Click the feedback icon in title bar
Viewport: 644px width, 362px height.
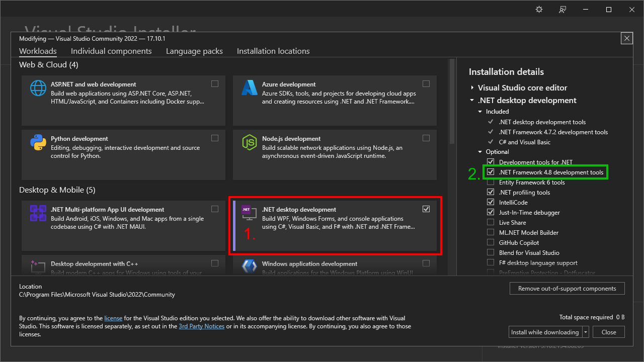coord(562,10)
